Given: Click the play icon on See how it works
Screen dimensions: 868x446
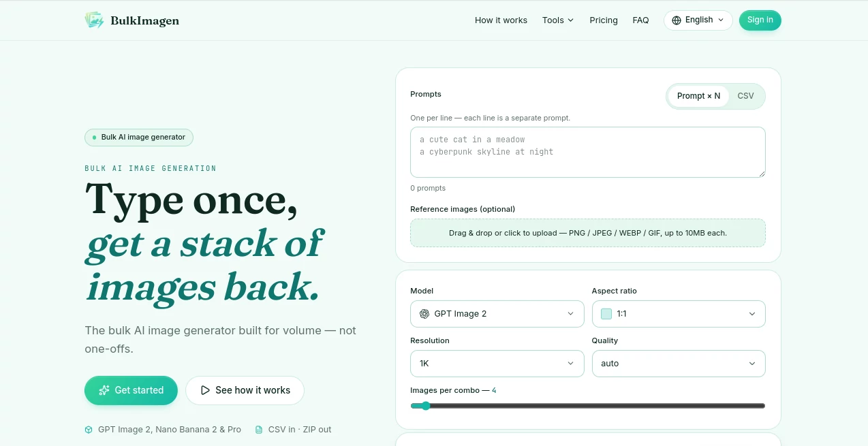Looking at the screenshot, I should coord(205,390).
